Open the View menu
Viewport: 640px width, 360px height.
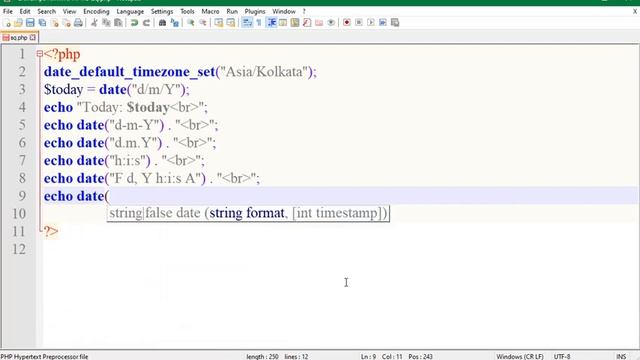click(69, 11)
